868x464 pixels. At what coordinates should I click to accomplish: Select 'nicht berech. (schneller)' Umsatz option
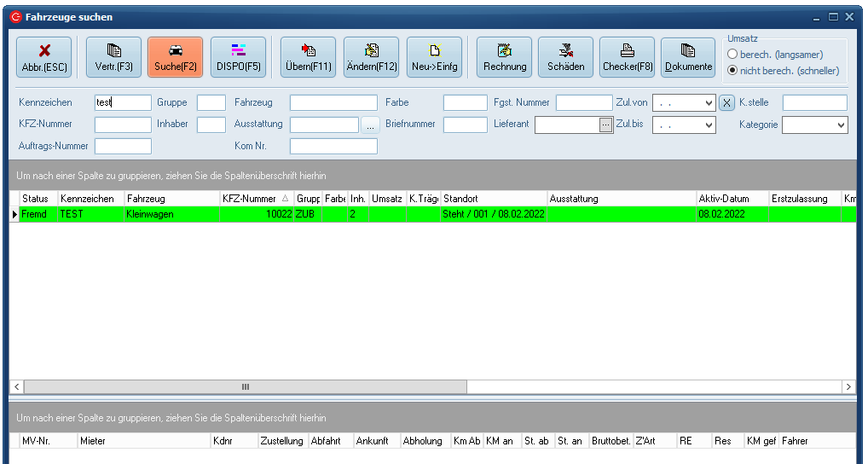[x=732, y=71]
